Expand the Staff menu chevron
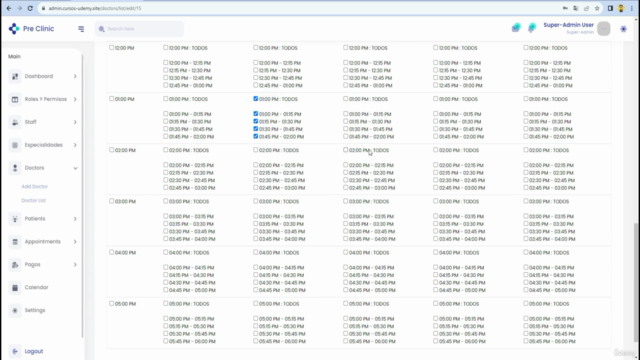The image size is (640, 360). click(75, 122)
